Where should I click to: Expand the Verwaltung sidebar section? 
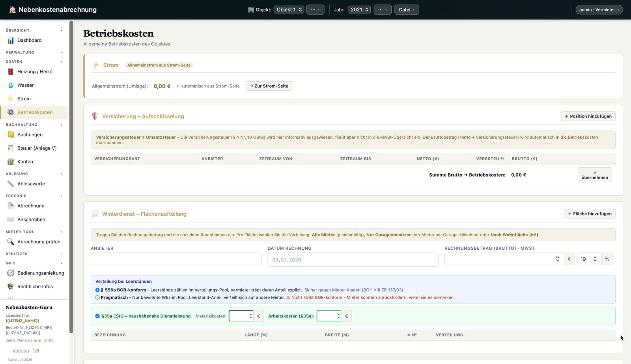(x=34, y=52)
